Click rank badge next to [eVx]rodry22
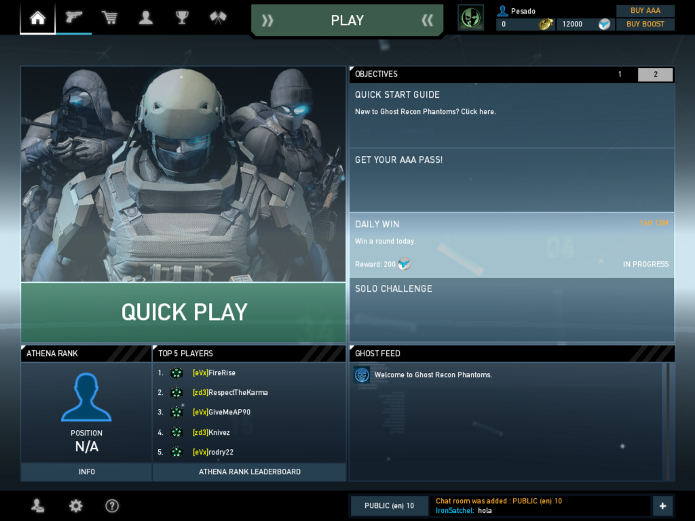The image size is (695, 521). pos(176,452)
